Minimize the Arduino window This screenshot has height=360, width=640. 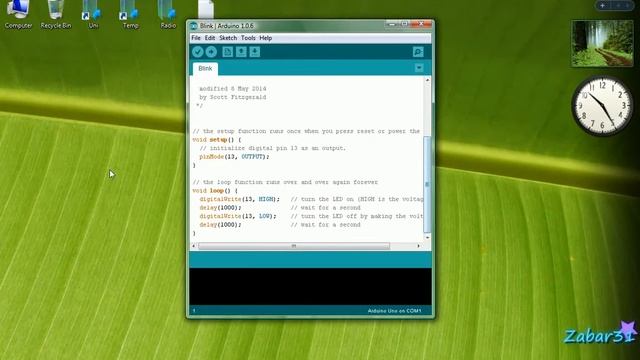(x=391, y=24)
